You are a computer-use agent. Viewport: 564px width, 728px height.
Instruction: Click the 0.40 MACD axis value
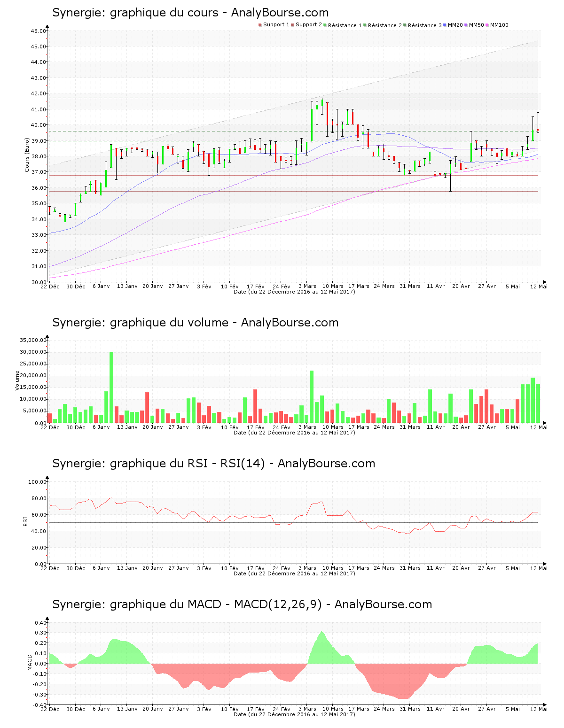41,623
